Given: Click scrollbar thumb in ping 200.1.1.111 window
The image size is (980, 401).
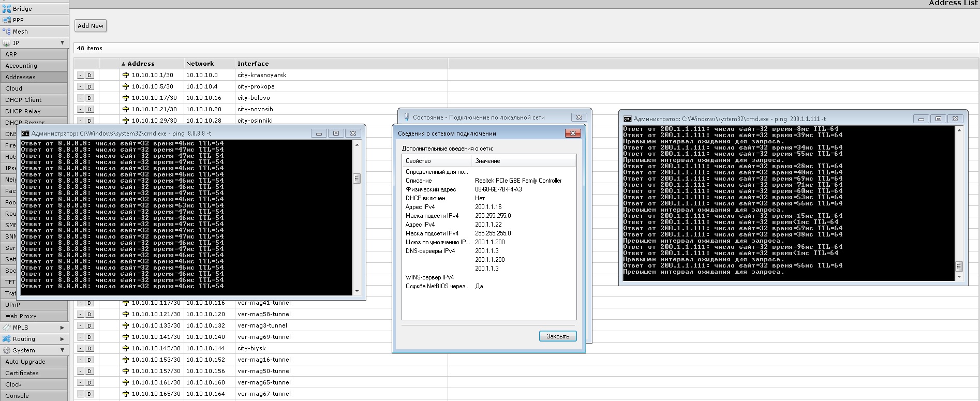Looking at the screenshot, I should (959, 266).
